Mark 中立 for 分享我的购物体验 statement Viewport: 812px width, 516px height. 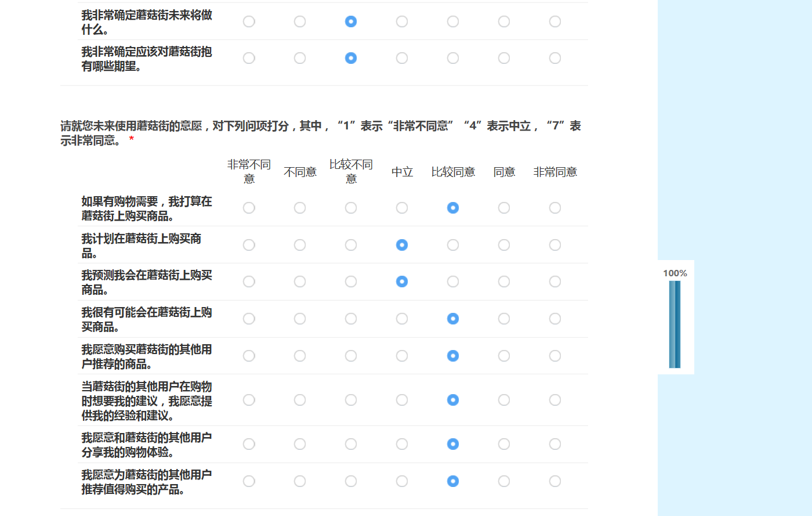pos(402,444)
